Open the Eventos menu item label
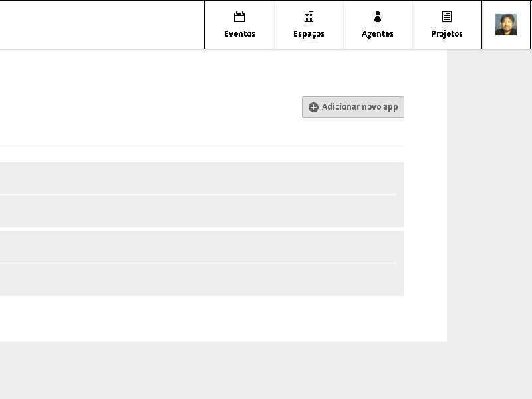The image size is (532, 399). pyautogui.click(x=239, y=34)
